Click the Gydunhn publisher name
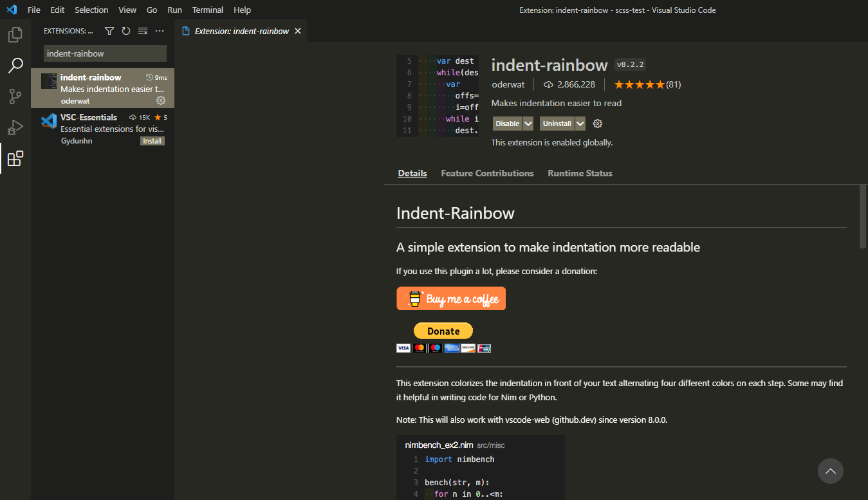Screen dimensions: 868x500 pyautogui.click(x=77, y=141)
